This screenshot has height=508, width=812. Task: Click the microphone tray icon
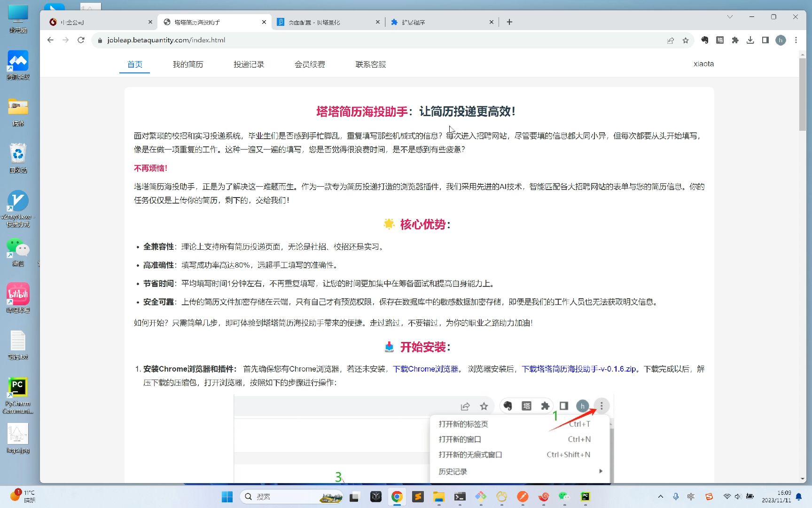pos(676,497)
